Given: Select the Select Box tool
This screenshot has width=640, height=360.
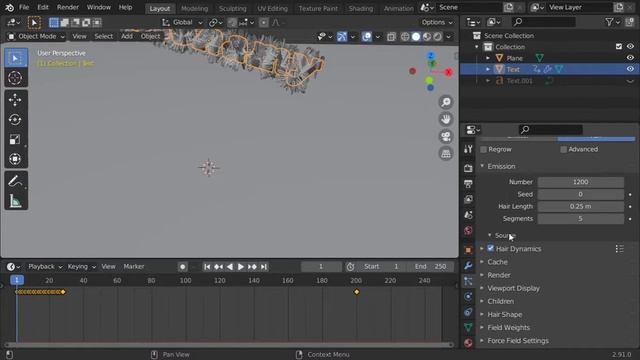Looking at the screenshot, I should point(16,58).
